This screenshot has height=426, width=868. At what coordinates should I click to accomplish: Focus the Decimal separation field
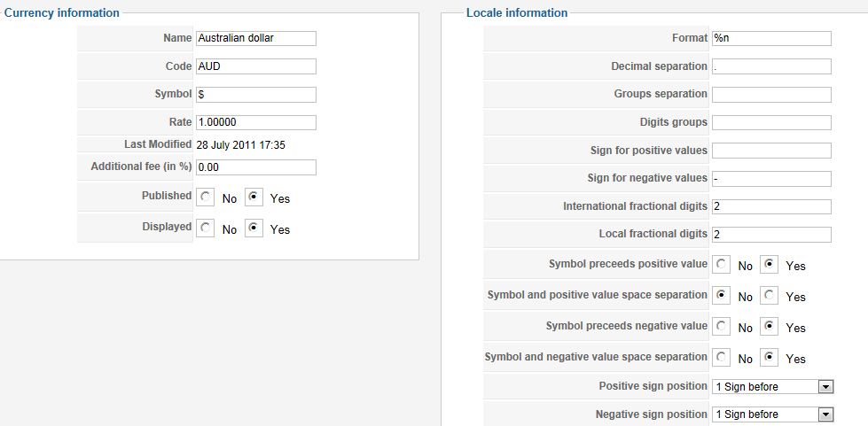(x=770, y=66)
